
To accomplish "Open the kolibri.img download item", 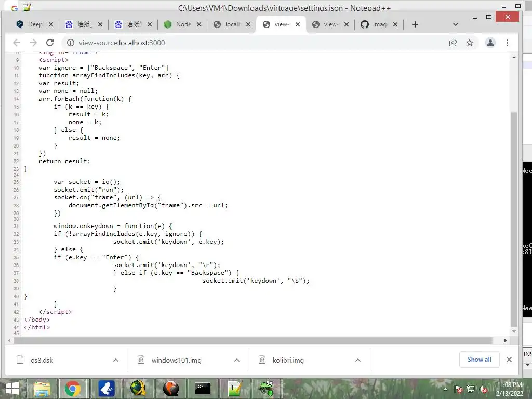I will [288, 361].
